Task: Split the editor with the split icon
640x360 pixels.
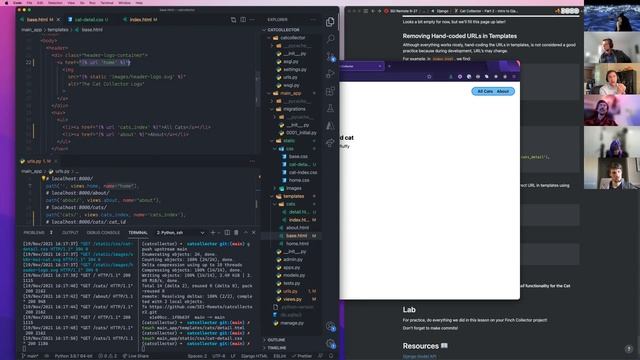Action: [243, 20]
